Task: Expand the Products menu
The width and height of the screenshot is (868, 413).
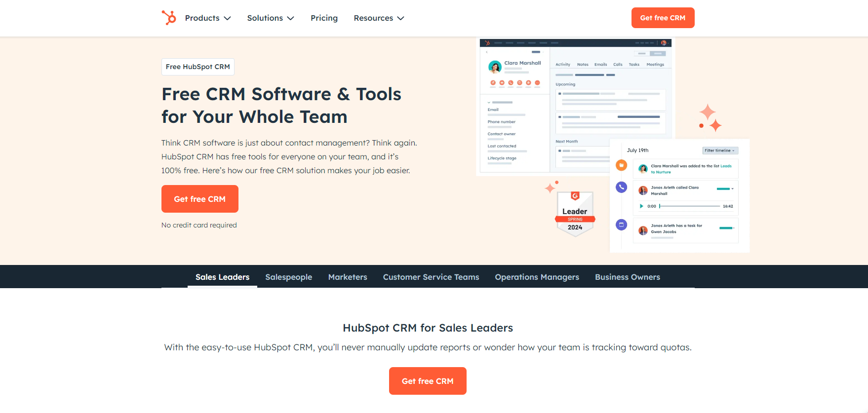Action: (x=208, y=18)
